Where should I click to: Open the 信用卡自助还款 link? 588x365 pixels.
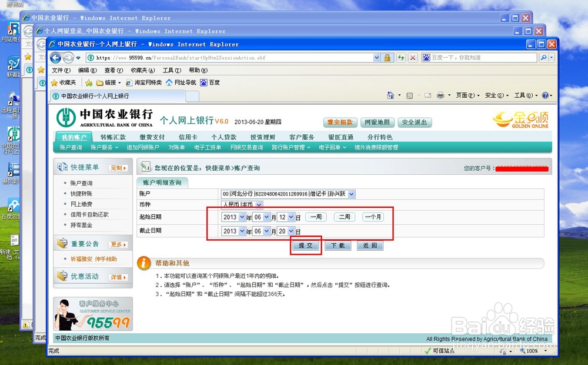pyautogui.click(x=89, y=215)
